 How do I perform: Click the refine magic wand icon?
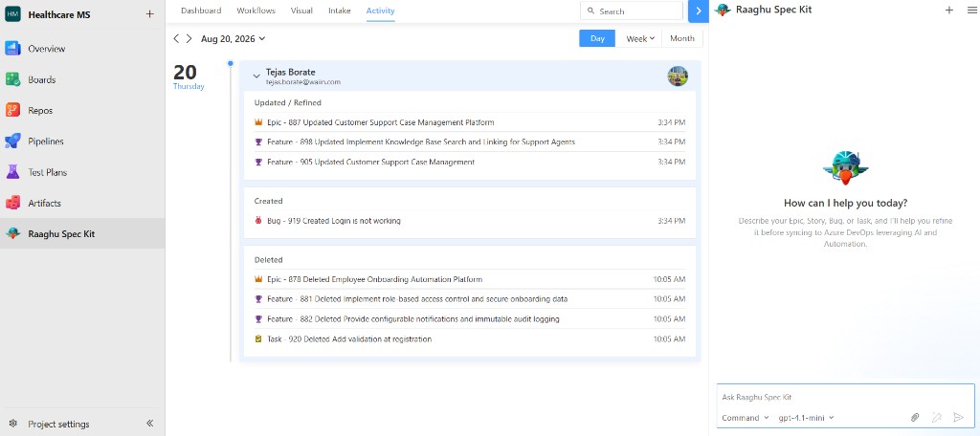coord(937,417)
